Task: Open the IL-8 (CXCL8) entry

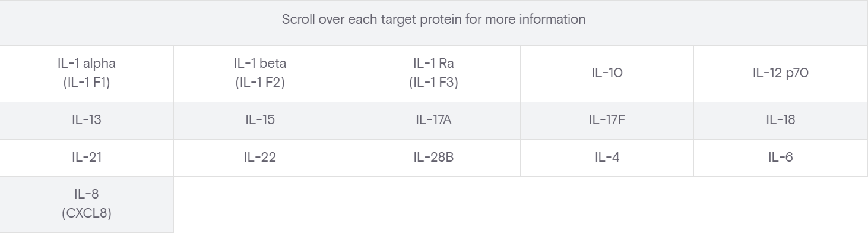Action: [x=87, y=204]
